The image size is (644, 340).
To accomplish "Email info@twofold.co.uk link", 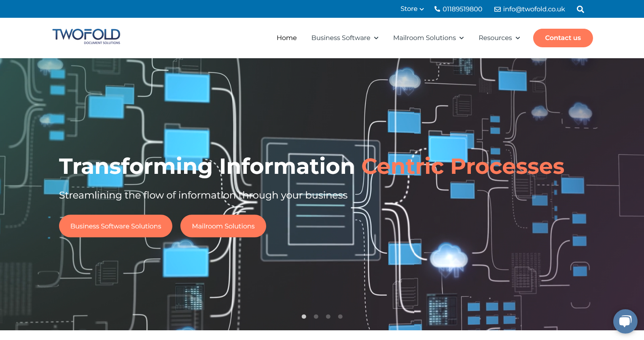I will (534, 9).
